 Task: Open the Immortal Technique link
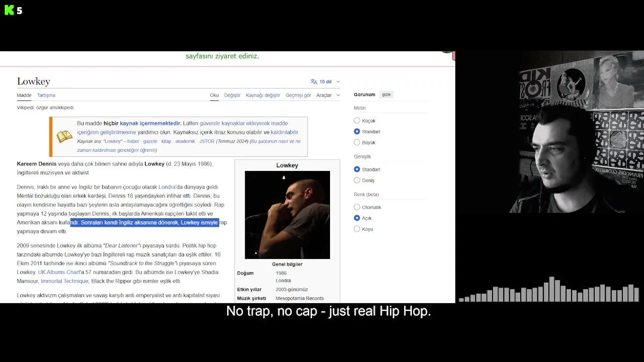pos(64,281)
